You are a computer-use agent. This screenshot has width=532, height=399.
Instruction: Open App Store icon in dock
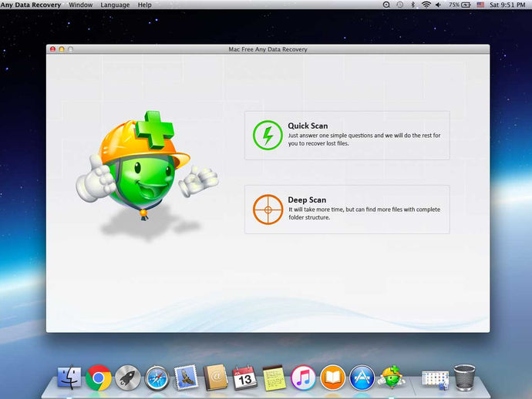point(362,377)
